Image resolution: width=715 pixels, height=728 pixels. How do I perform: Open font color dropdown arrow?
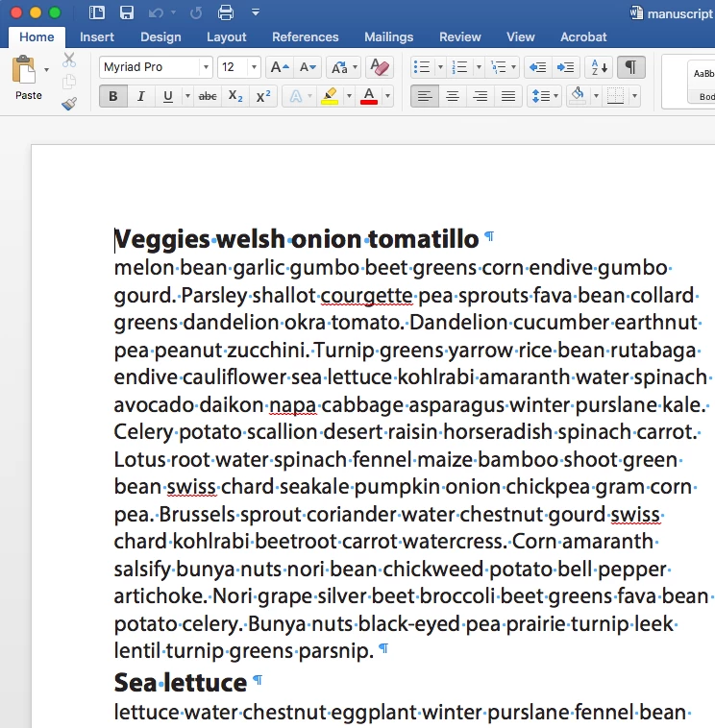tap(387, 96)
